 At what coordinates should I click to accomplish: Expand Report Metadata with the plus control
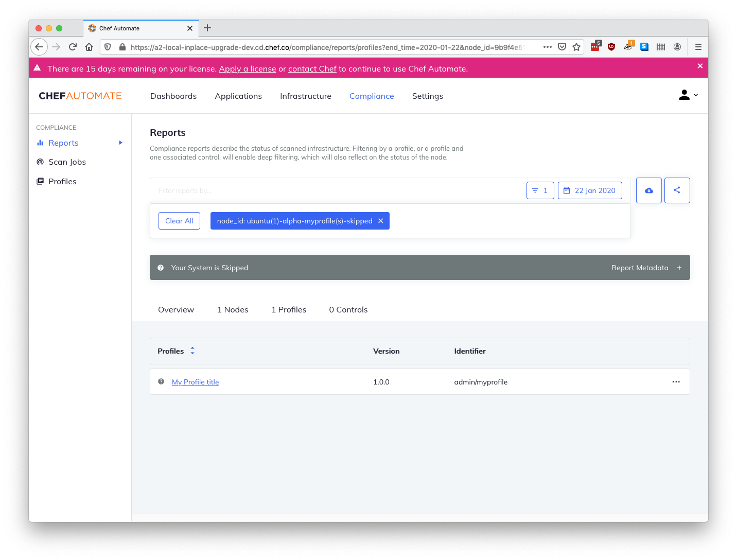(x=679, y=267)
